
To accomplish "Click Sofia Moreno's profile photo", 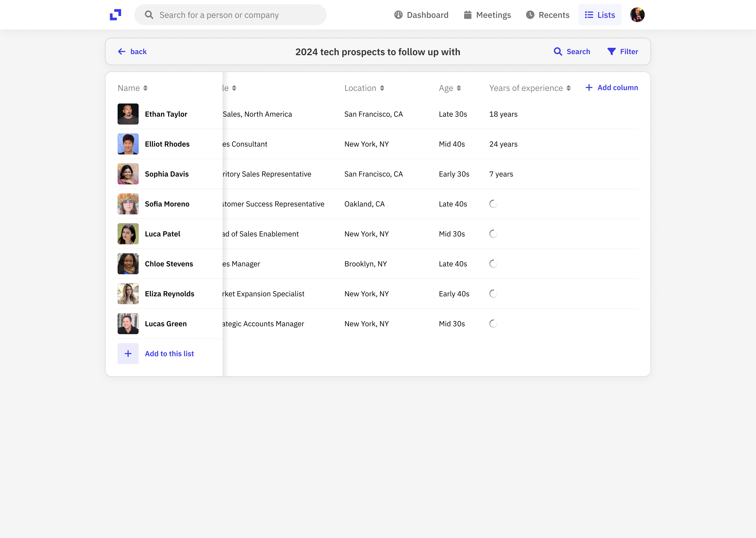I will pyautogui.click(x=128, y=204).
